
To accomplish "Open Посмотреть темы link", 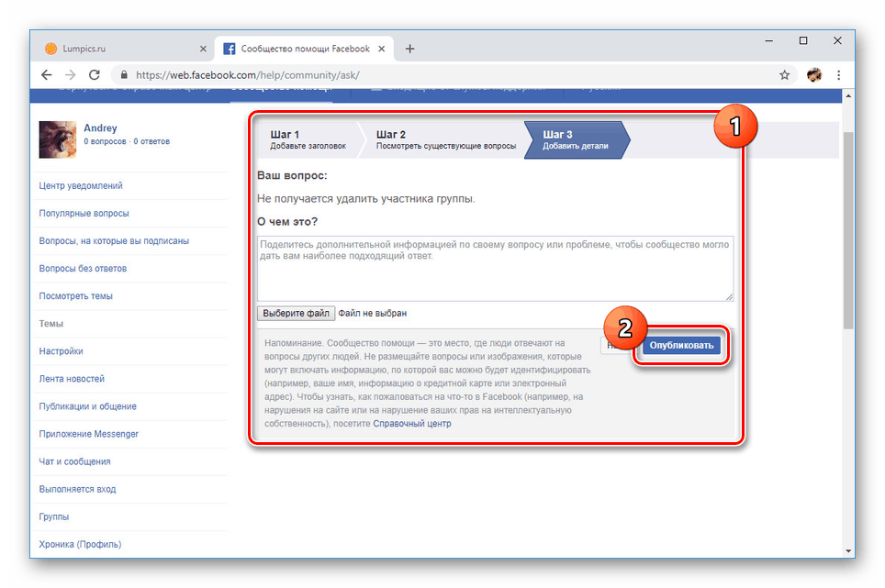I will (x=75, y=296).
